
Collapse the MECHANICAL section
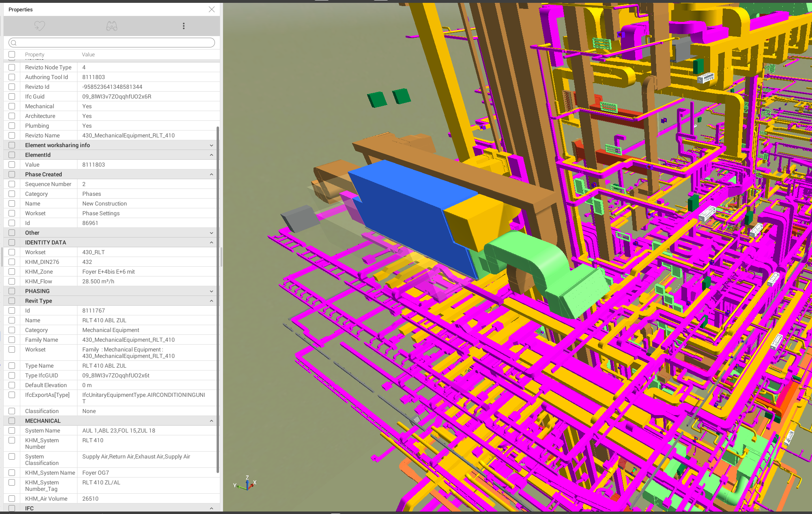(211, 421)
